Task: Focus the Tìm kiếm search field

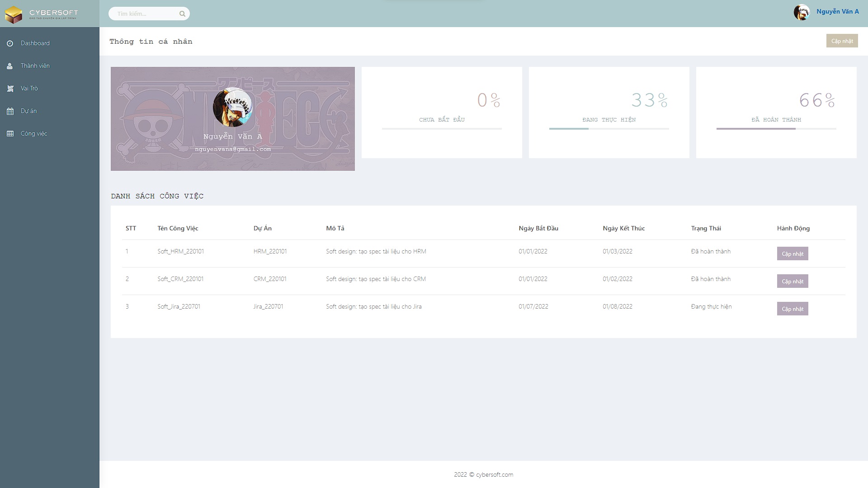Action: coord(145,14)
